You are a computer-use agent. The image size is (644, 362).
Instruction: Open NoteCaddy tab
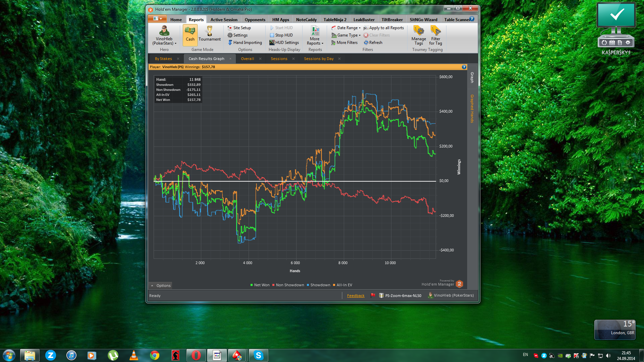pos(306,20)
